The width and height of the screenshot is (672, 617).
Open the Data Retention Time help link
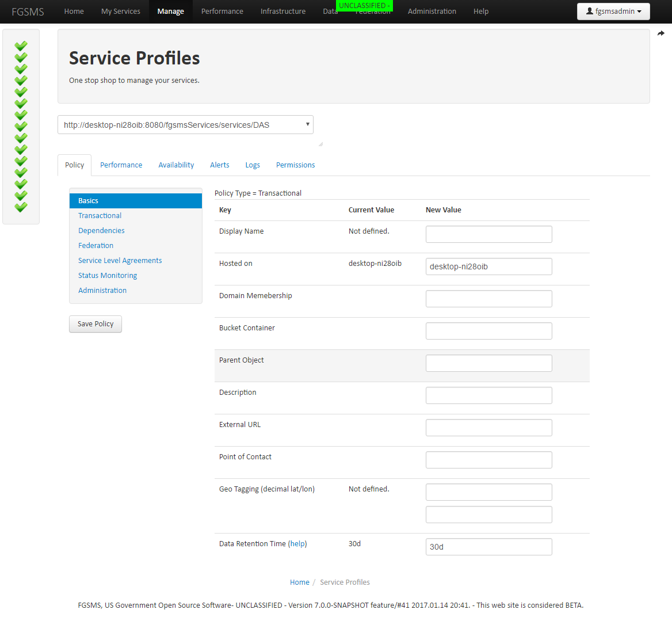point(297,544)
